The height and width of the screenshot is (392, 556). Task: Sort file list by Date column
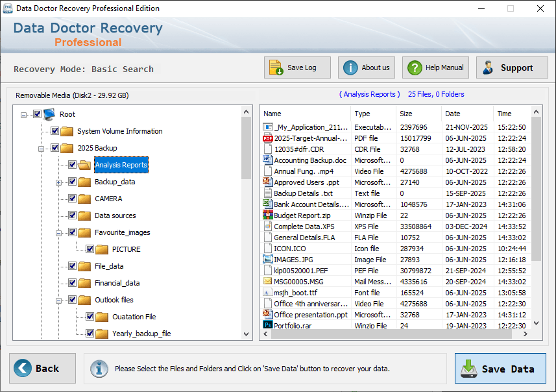coord(467,114)
